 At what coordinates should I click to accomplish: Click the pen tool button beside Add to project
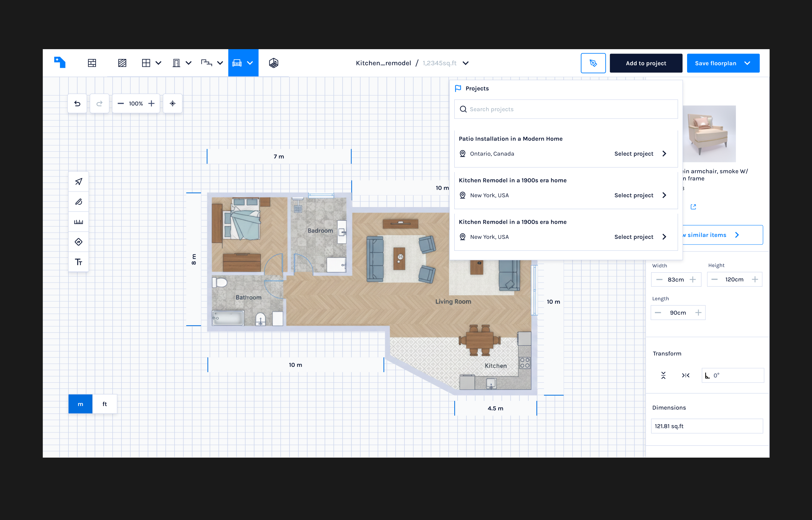(593, 63)
